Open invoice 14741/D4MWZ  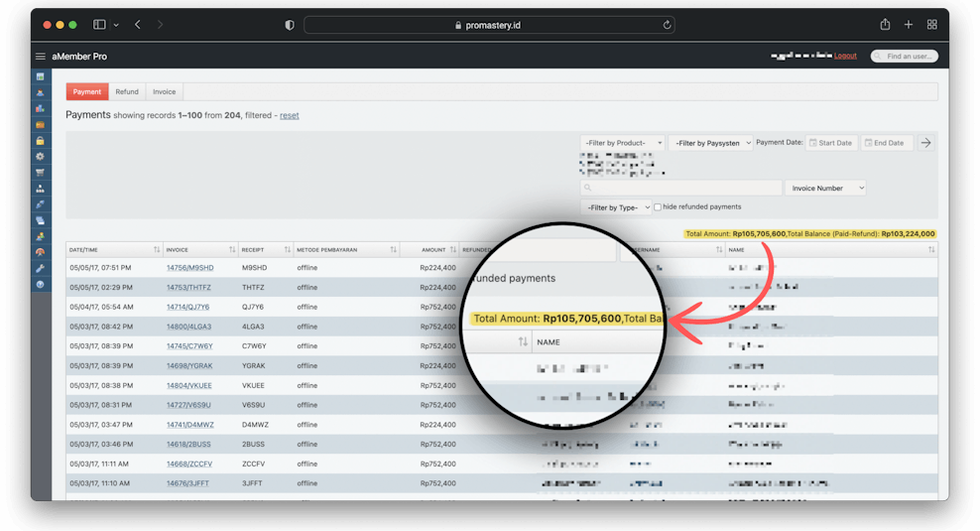click(x=190, y=425)
